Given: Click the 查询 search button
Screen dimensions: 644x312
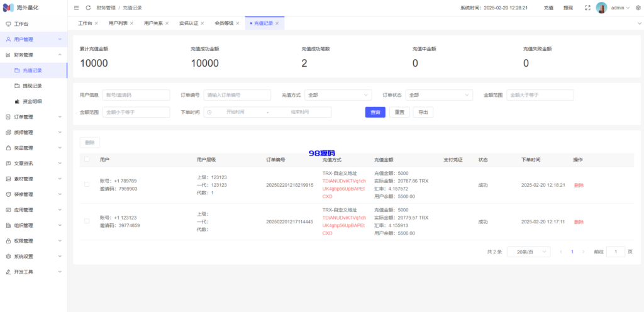Looking at the screenshot, I should coord(375,112).
